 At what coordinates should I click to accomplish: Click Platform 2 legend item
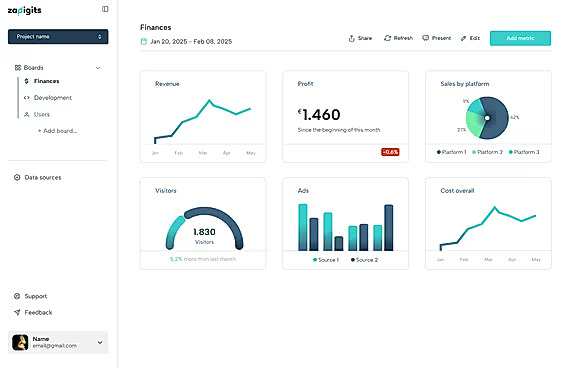[487, 152]
